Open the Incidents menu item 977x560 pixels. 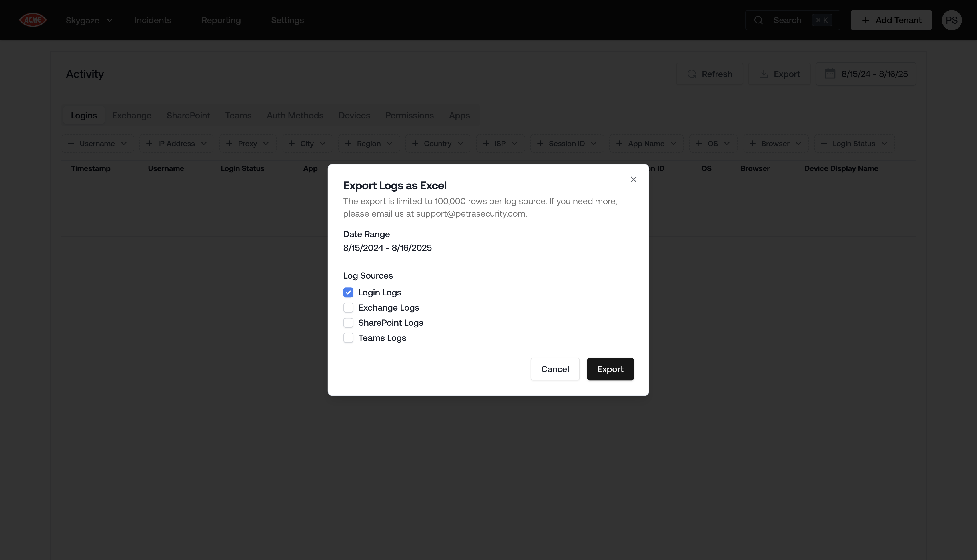153,20
